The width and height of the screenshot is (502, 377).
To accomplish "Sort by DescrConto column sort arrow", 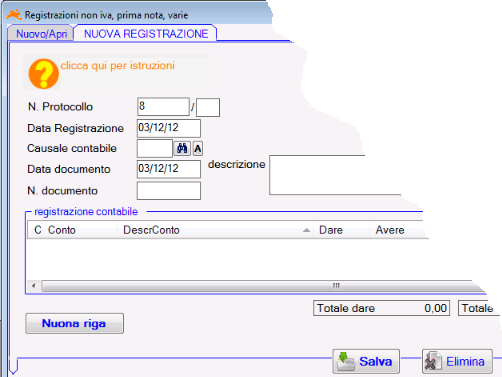I will [x=306, y=230].
